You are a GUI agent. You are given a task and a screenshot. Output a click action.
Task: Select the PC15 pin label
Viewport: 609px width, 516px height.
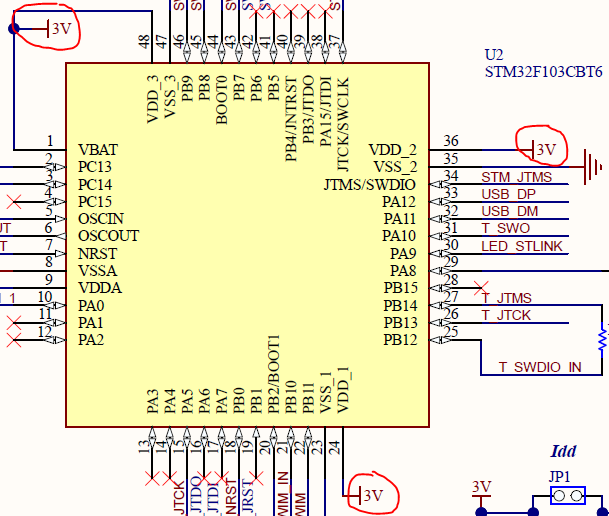pyautogui.click(x=95, y=202)
